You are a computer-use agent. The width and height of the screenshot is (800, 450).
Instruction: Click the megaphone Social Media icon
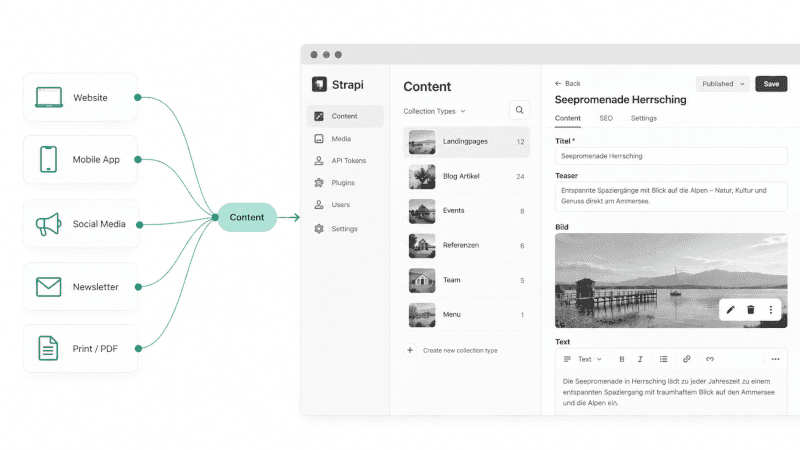[48, 224]
